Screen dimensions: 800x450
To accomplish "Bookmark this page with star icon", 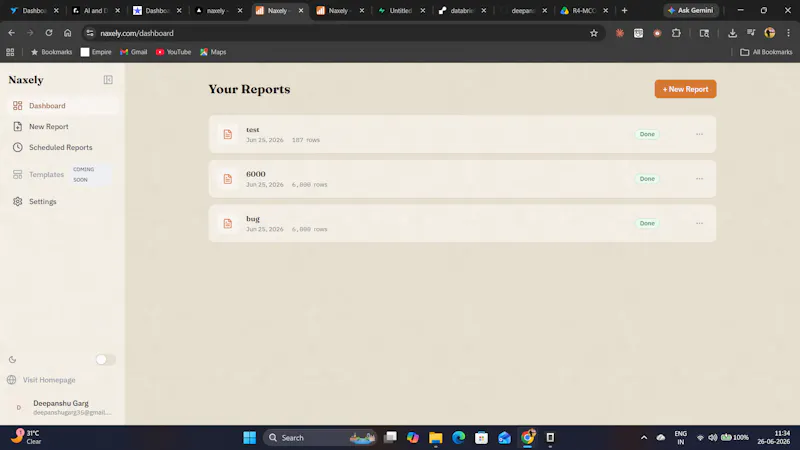I will pos(593,33).
